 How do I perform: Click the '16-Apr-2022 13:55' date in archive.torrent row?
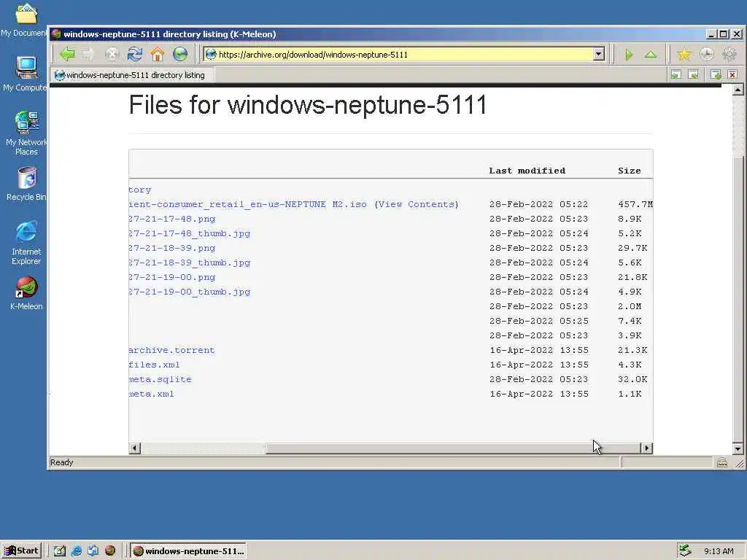pyautogui.click(x=539, y=350)
